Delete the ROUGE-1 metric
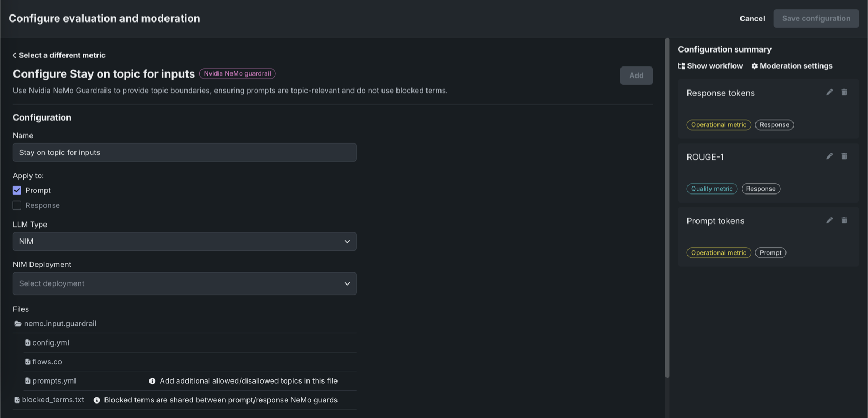The height and width of the screenshot is (418, 868). [844, 156]
